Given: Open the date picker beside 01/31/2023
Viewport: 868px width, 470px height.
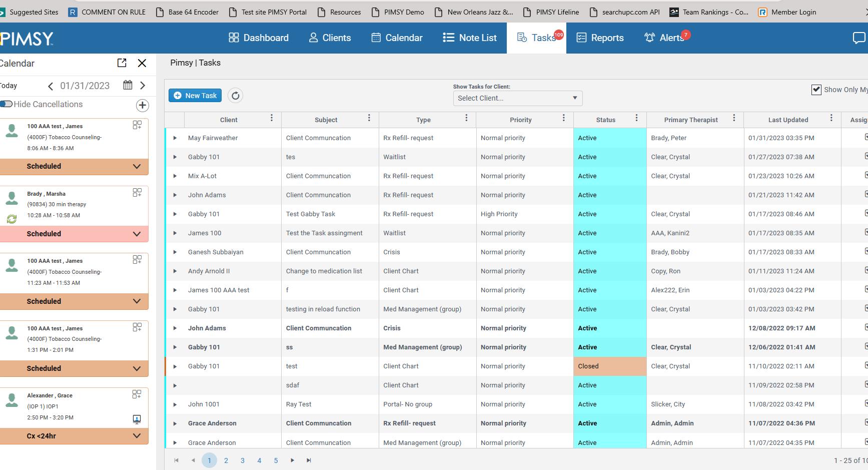Looking at the screenshot, I should 128,86.
